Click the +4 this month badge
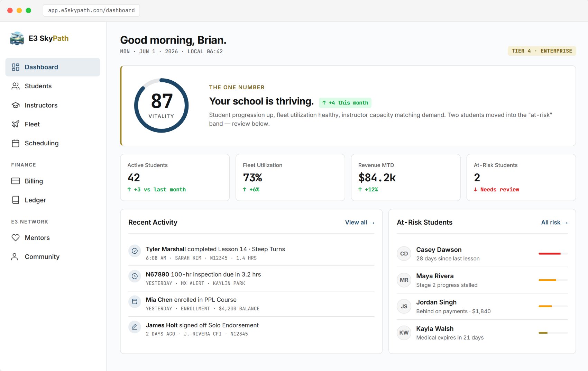This screenshot has width=588, height=371. (x=345, y=103)
